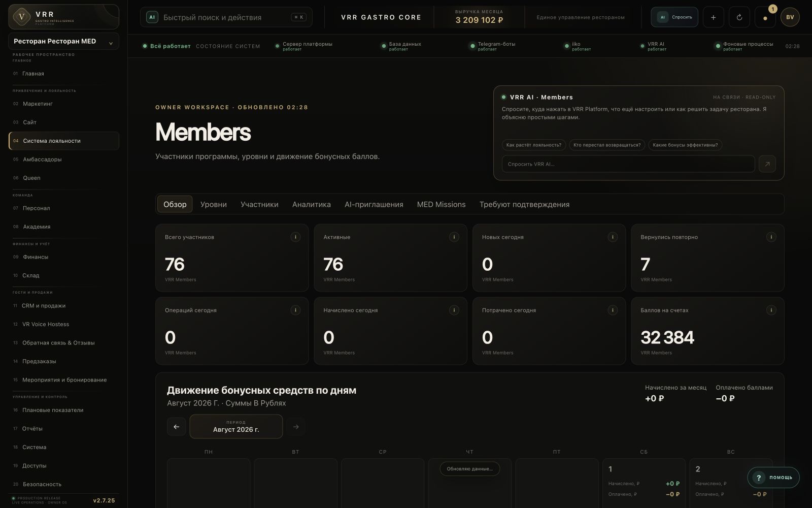812x508 pixels.
Task: Open the notifications bell with badge 1
Action: point(765,17)
